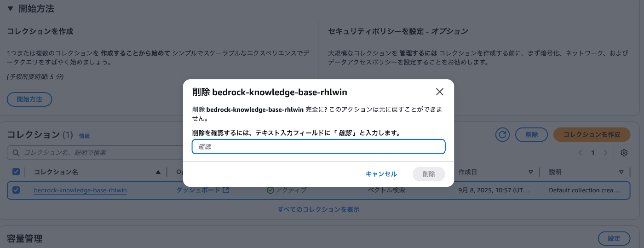Screen dimensions: 644x248
Task: Click the Default collection description cell
Action: [583, 190]
